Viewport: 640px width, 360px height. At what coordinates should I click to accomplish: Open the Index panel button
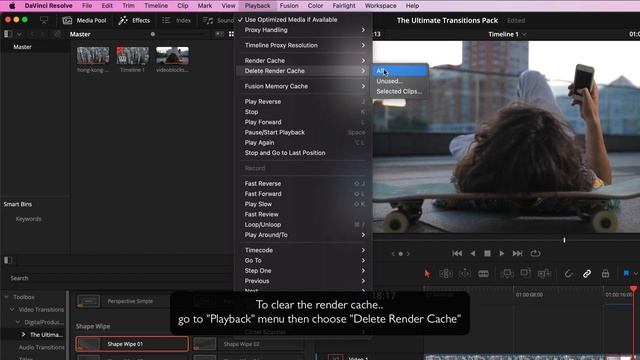point(176,20)
